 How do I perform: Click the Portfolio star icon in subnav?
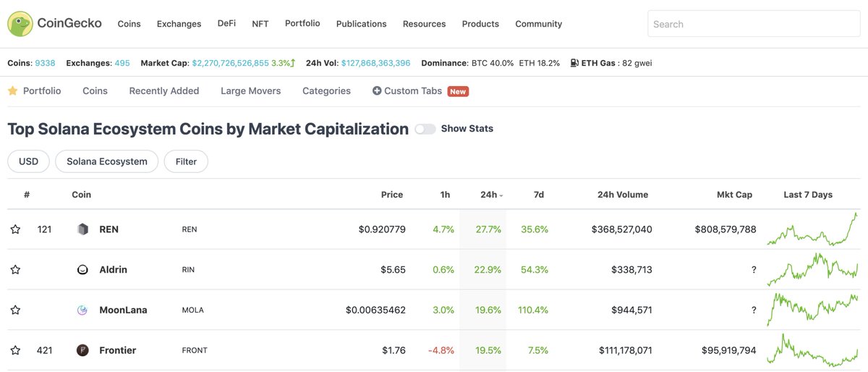(12, 90)
